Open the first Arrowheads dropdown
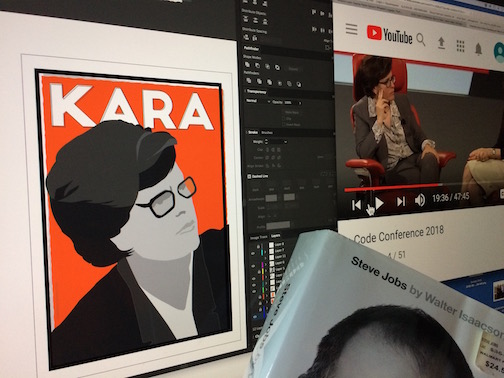This screenshot has width=504, height=378. pos(271,198)
